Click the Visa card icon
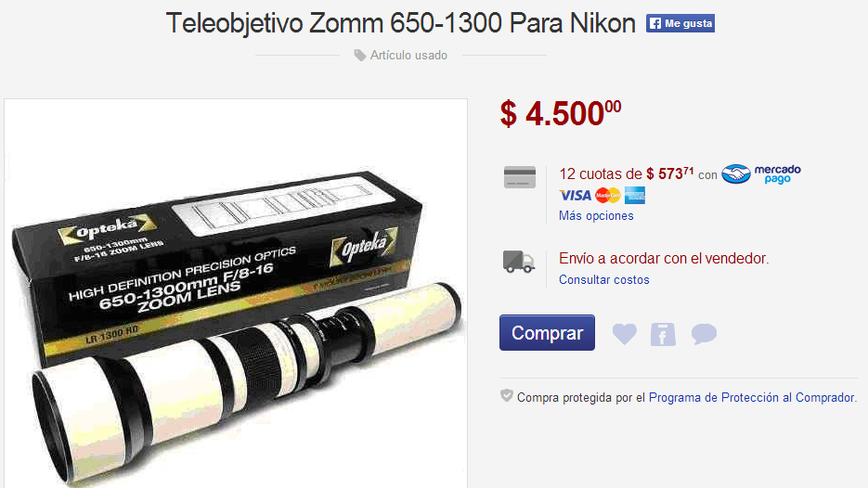 coord(576,196)
